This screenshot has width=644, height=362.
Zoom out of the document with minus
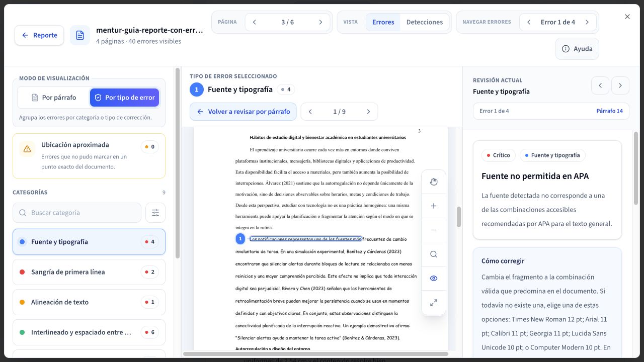pyautogui.click(x=434, y=230)
